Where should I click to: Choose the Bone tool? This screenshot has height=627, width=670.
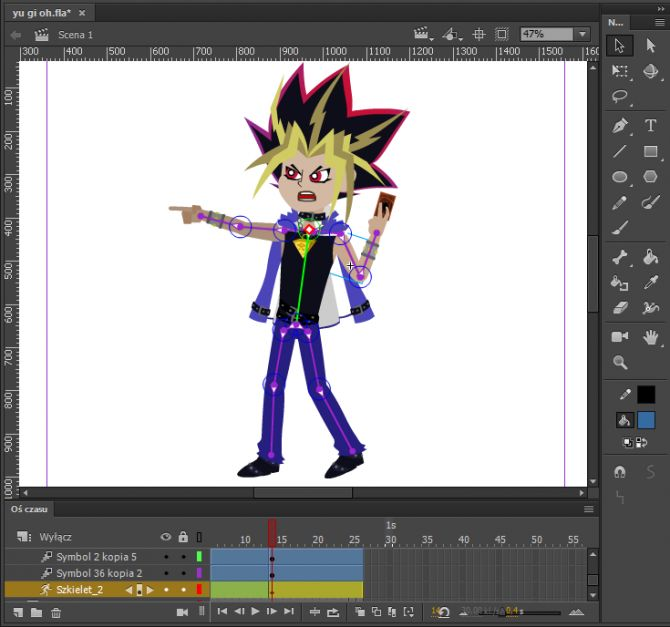(620, 257)
